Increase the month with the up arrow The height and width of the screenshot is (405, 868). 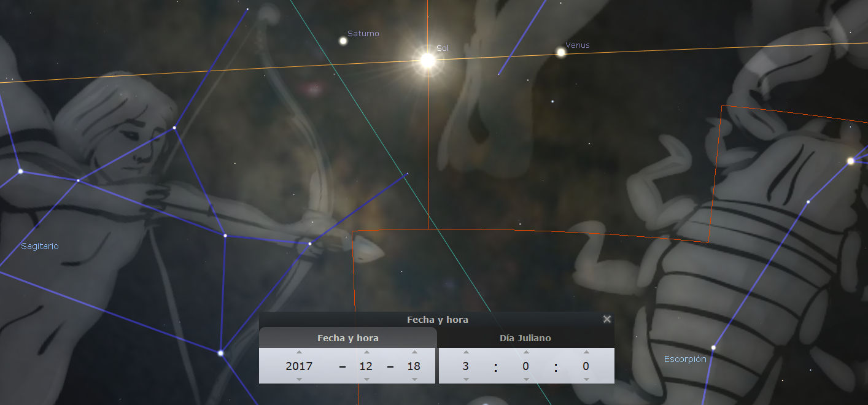tap(366, 352)
